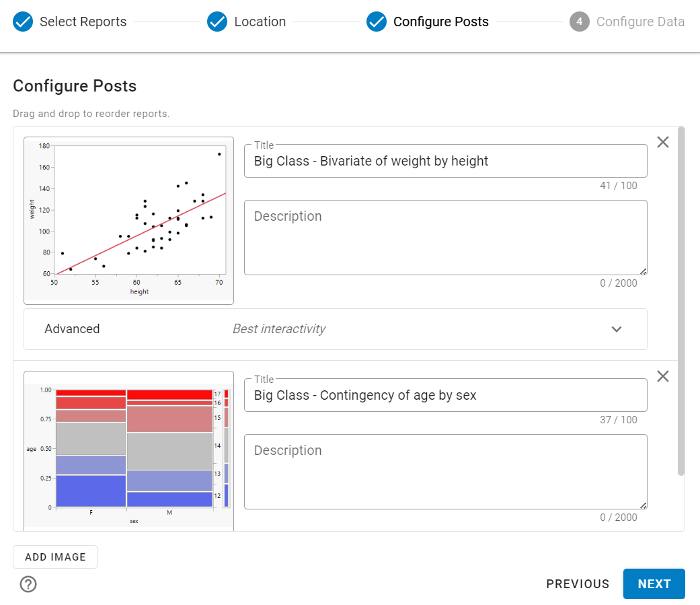The width and height of the screenshot is (700, 605).
Task: Click the help question mark icon
Action: tap(28, 584)
